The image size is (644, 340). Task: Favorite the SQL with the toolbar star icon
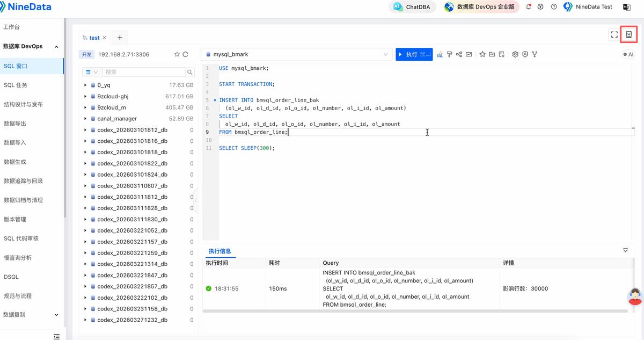(x=482, y=54)
